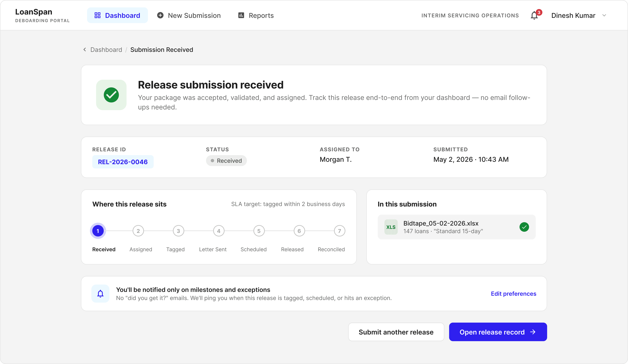This screenshot has width=628, height=364.
Task: Click the file validated green check
Action: [524, 227]
